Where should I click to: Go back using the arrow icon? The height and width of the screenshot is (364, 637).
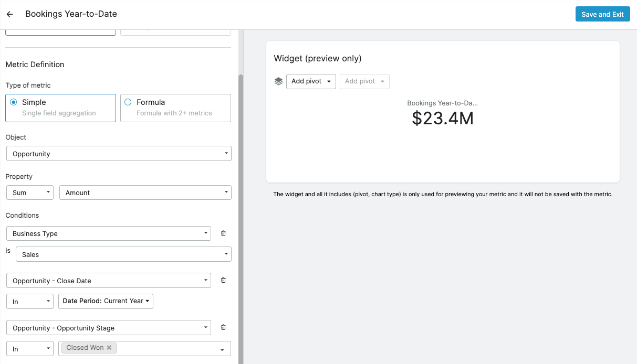[9, 14]
